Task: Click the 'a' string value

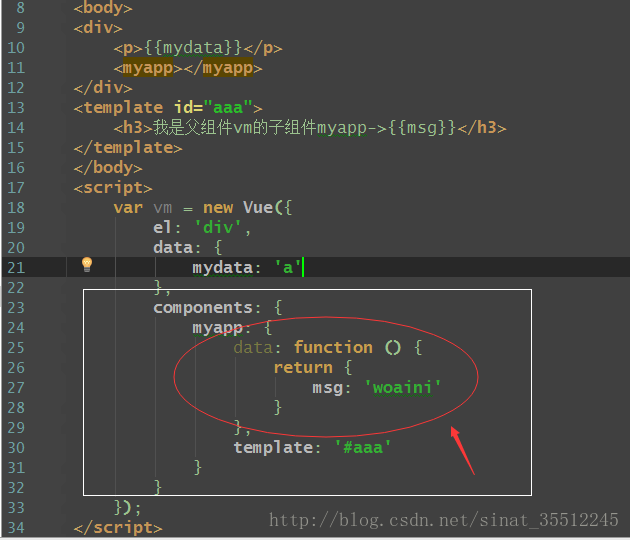Action: (288, 268)
